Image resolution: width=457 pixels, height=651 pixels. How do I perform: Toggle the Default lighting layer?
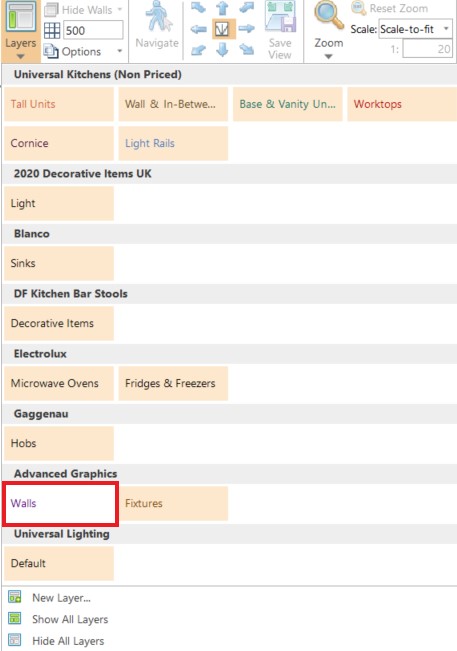click(x=59, y=563)
